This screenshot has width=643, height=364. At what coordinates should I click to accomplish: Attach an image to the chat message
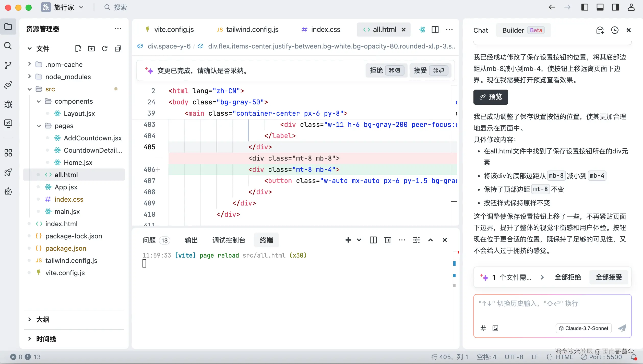click(x=495, y=328)
